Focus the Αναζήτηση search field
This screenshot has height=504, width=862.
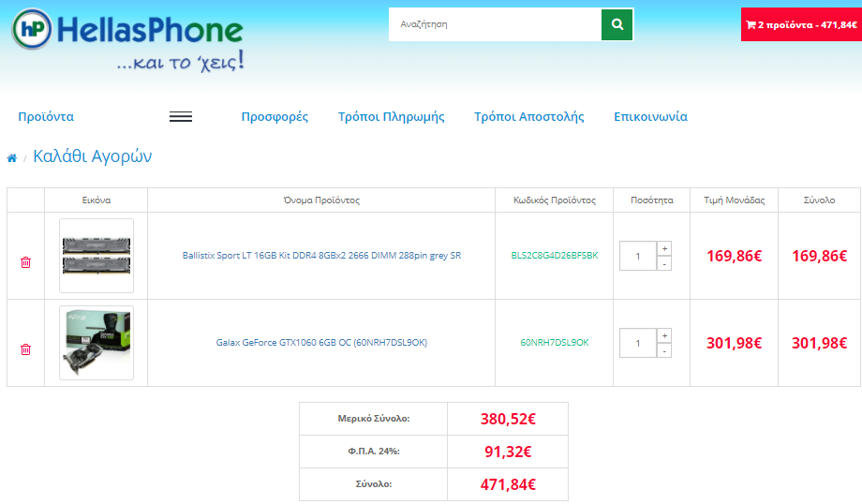pyautogui.click(x=495, y=24)
